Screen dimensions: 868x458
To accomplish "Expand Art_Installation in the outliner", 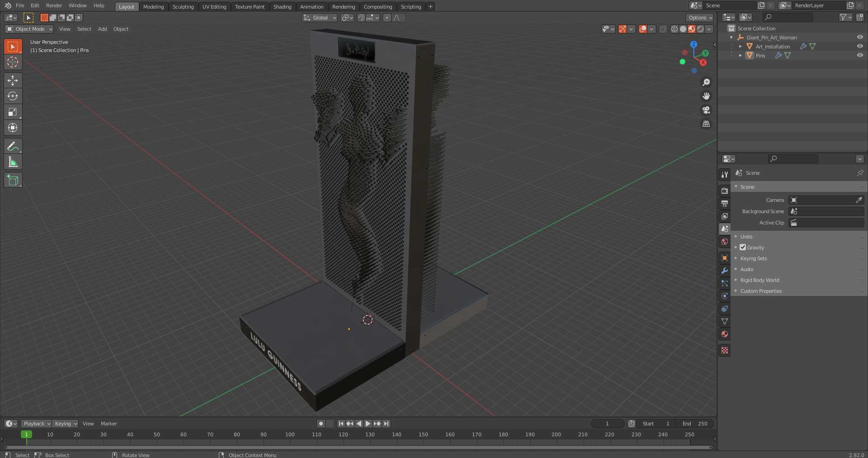I will point(740,46).
